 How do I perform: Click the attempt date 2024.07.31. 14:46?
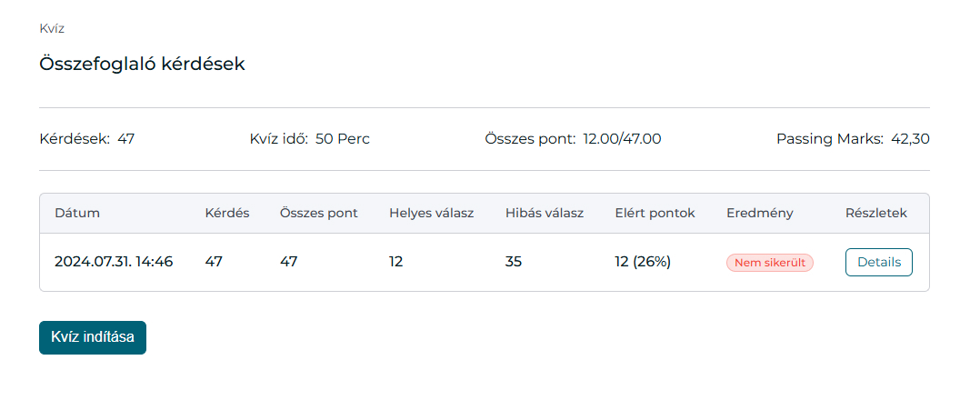coord(114,262)
